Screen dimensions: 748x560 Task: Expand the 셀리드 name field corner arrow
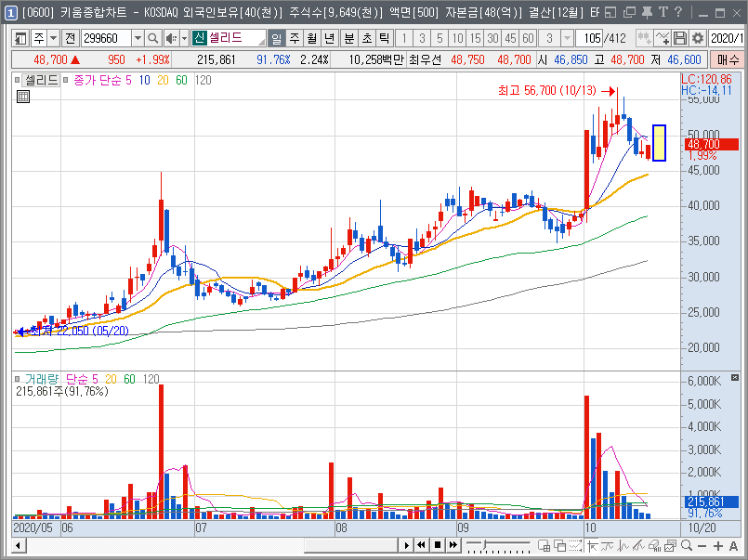point(261,42)
